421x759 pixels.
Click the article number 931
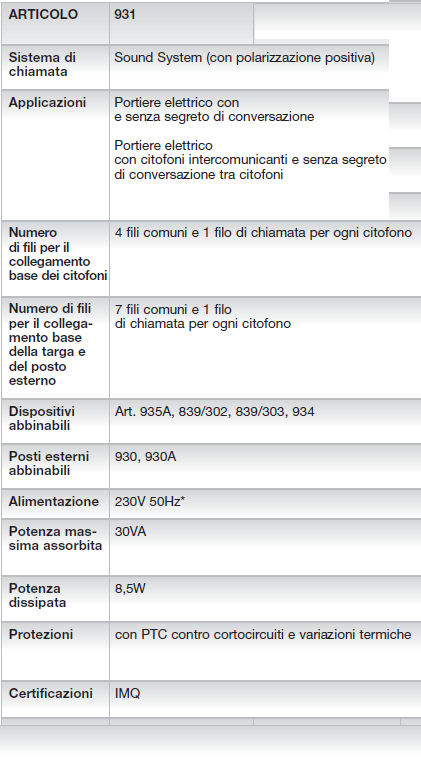[125, 15]
